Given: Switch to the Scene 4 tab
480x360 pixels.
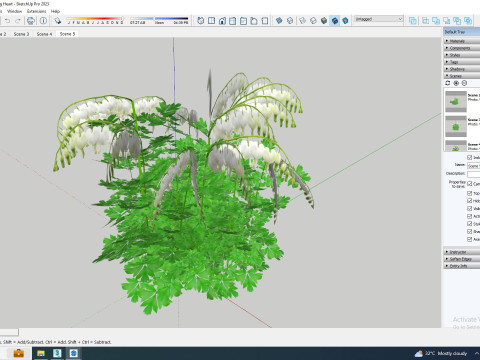Looking at the screenshot, I should [x=44, y=34].
